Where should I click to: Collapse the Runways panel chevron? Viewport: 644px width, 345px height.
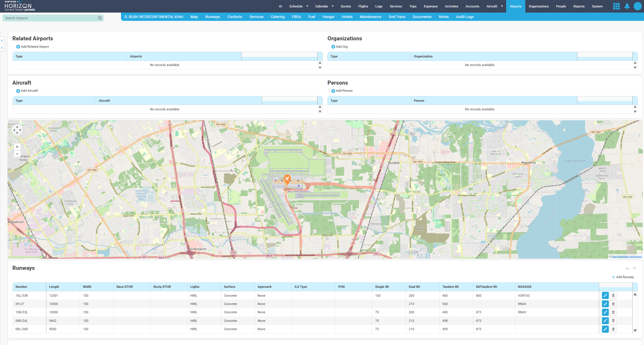click(635, 268)
